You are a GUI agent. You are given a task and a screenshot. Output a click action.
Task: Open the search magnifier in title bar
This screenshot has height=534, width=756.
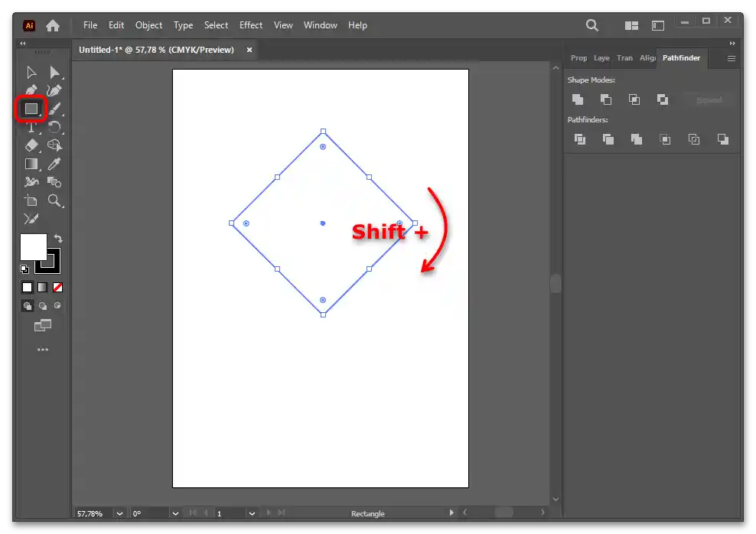click(592, 25)
